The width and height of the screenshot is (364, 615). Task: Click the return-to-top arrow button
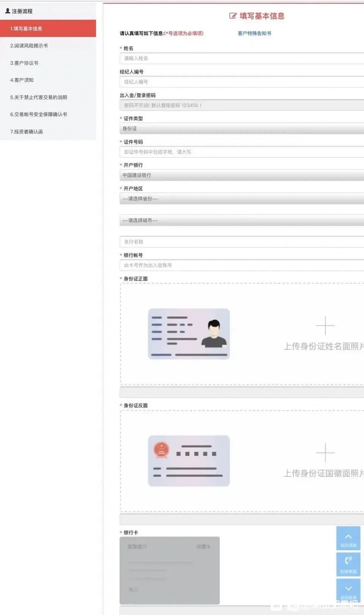click(348, 538)
